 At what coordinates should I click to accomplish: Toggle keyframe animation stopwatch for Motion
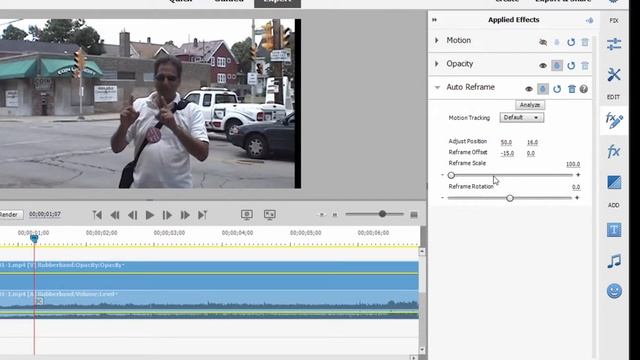[x=557, y=42]
